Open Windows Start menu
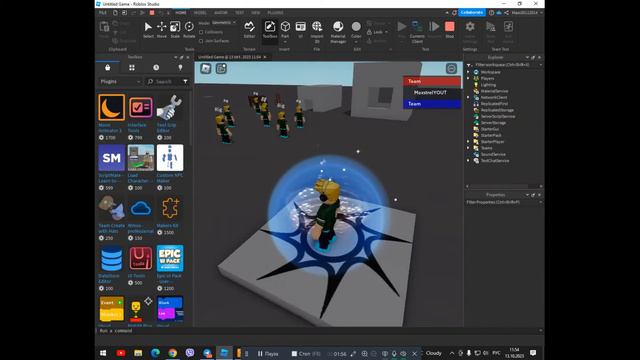Screen dimensions: 640x360 [x=103, y=353]
